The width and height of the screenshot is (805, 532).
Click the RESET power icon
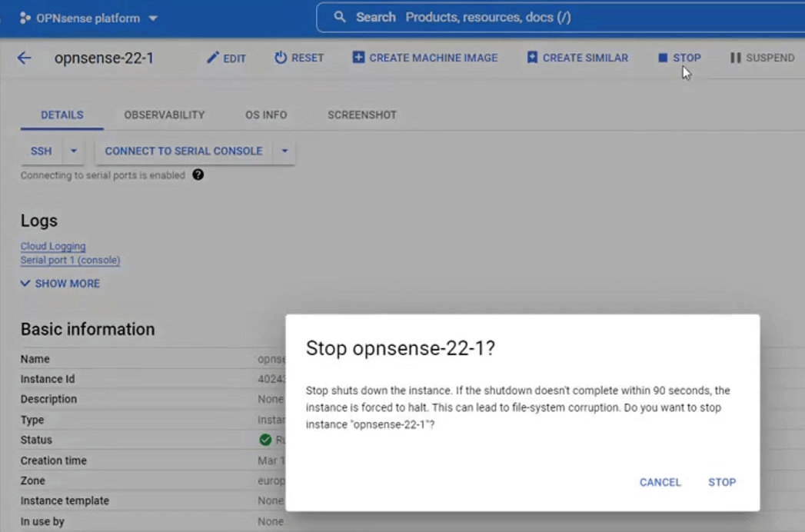click(281, 57)
